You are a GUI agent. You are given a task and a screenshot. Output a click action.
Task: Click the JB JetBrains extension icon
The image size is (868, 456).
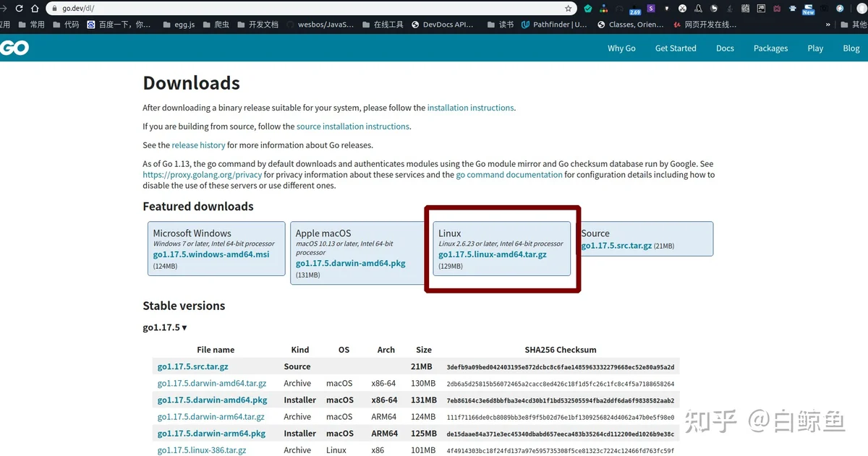pyautogui.click(x=761, y=9)
